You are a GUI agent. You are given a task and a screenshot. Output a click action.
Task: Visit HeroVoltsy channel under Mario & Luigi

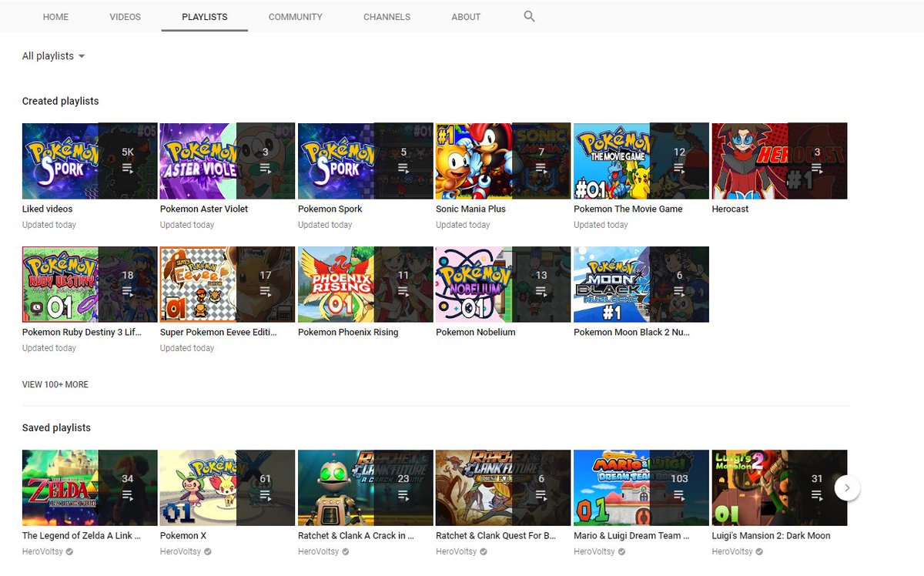(594, 551)
